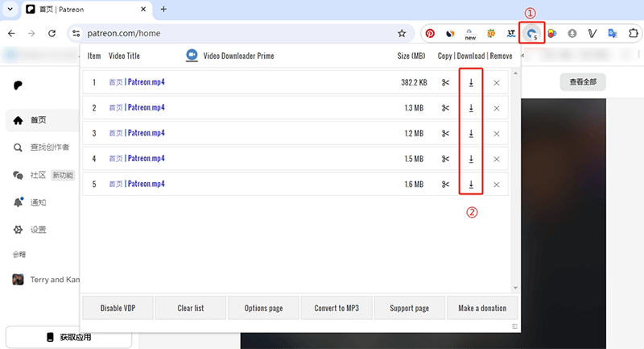
Task: Open video title link for item 1
Action: [137, 82]
